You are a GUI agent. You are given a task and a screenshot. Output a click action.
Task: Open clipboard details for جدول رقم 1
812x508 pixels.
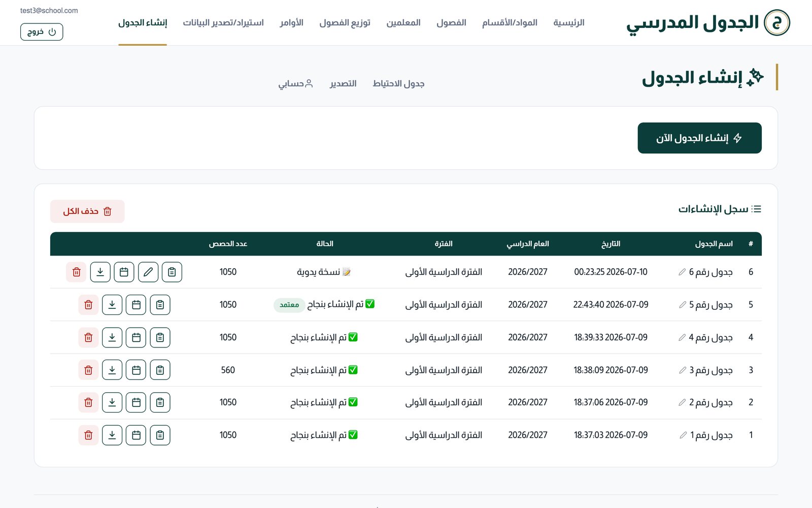160,435
